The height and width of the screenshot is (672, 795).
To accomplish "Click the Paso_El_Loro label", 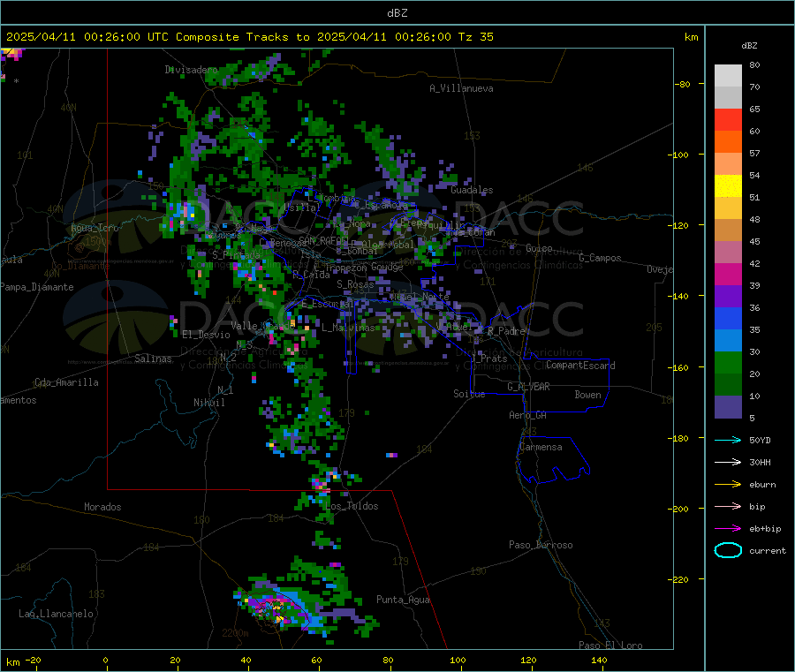I will tap(610, 646).
